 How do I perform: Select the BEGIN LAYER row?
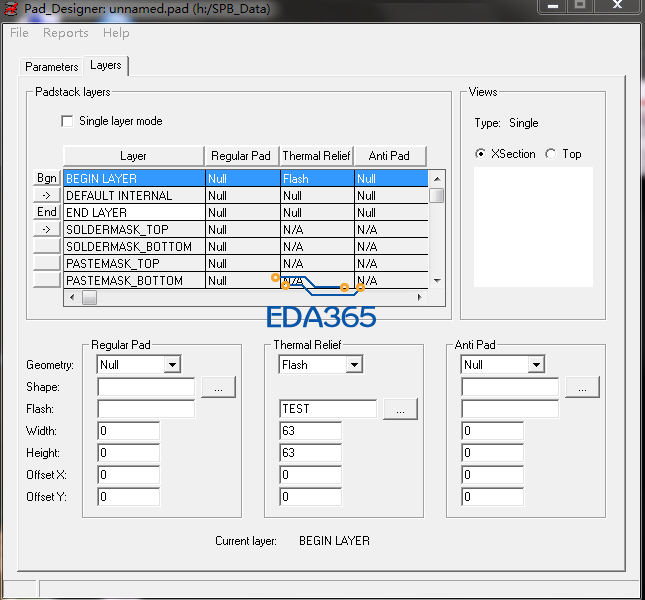(x=246, y=178)
